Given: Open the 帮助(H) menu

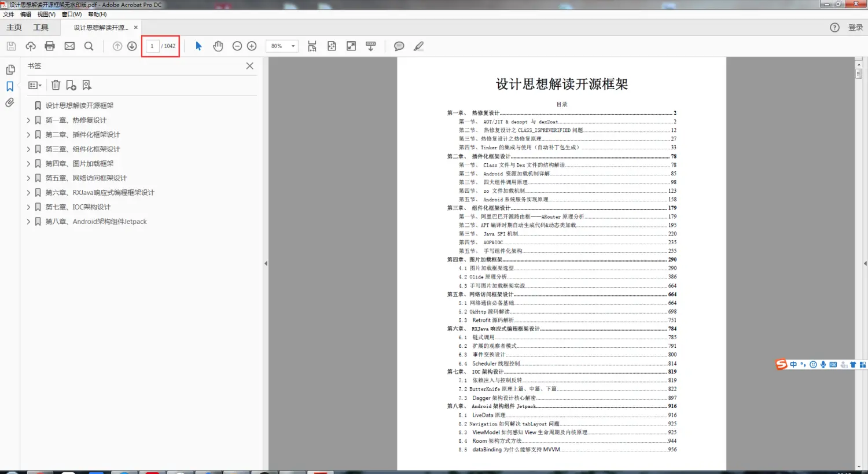Looking at the screenshot, I should tap(97, 14).
